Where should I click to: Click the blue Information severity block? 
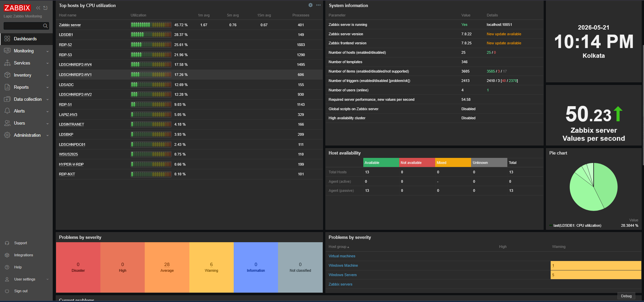[x=256, y=267]
